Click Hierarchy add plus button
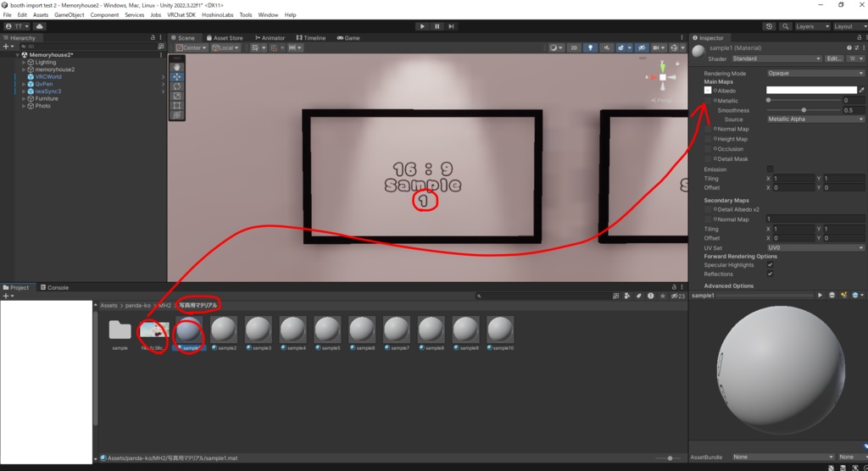This screenshot has height=471, width=868. [x=8, y=47]
